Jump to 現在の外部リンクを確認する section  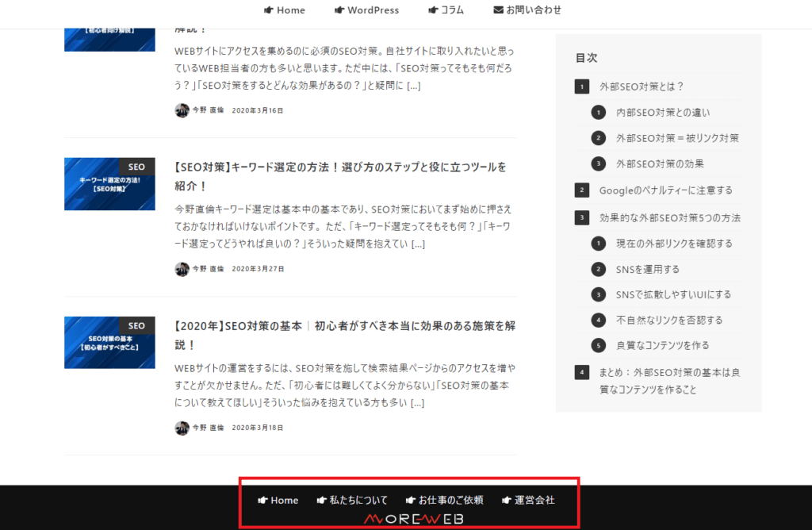click(x=674, y=244)
